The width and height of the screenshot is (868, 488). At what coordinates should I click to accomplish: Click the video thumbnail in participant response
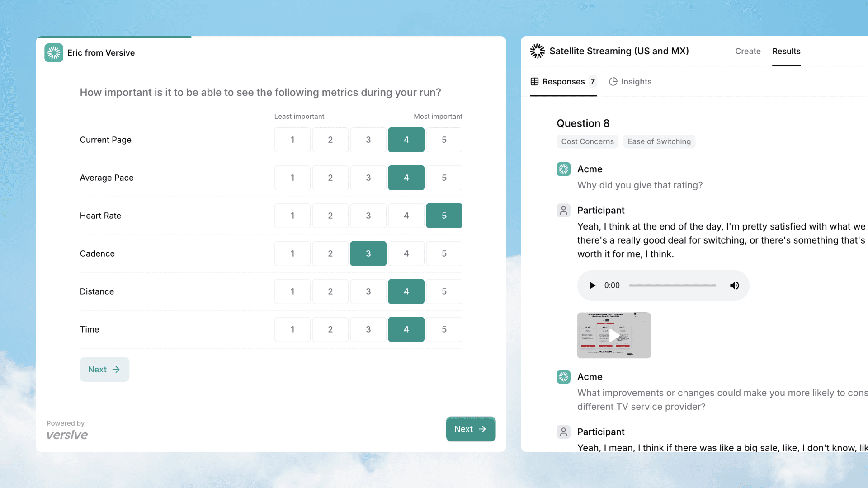[x=614, y=335]
